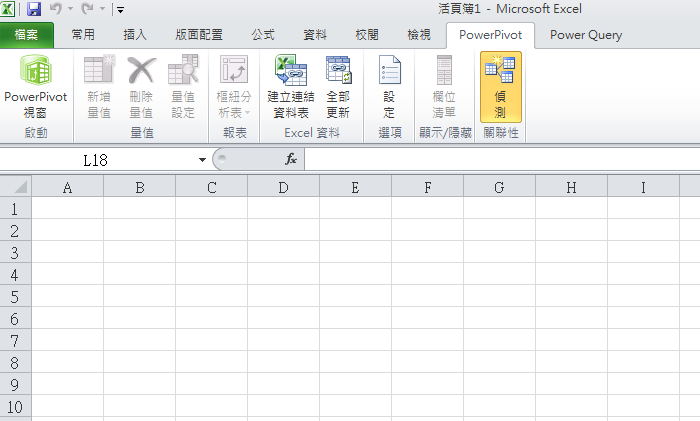Select row 2 header
The width and height of the screenshot is (700, 421).
point(15,230)
